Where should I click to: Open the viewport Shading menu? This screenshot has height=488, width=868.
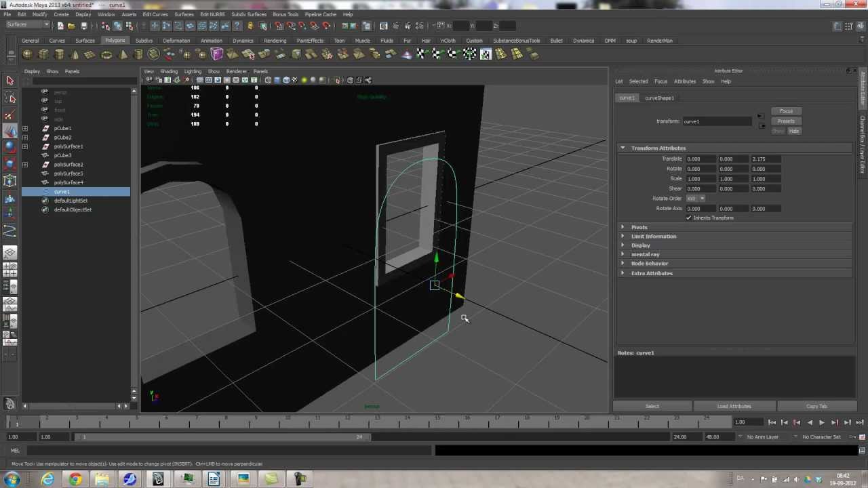[x=169, y=71]
